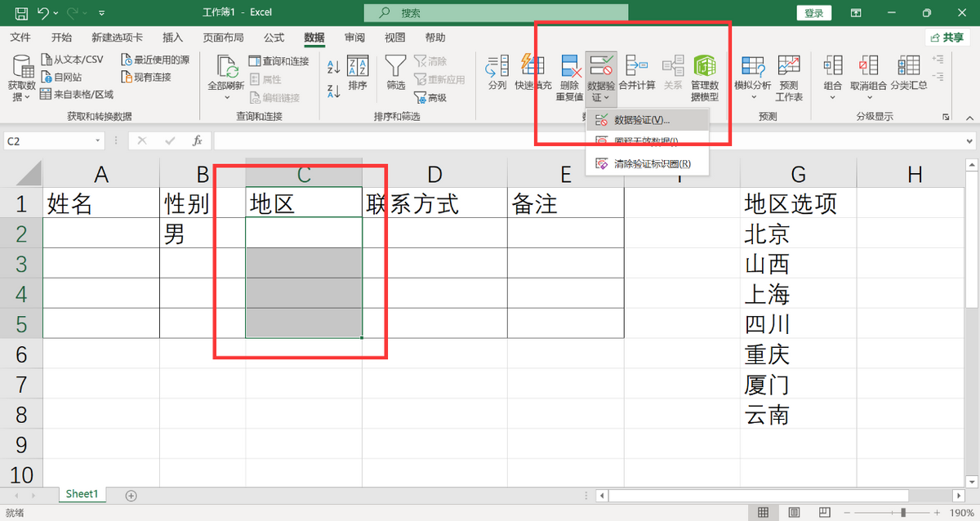The image size is (980, 521).
Task: Select the column G header
Action: click(798, 173)
